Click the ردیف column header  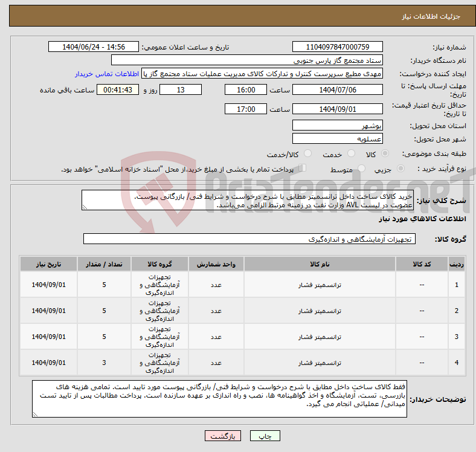[456, 264]
